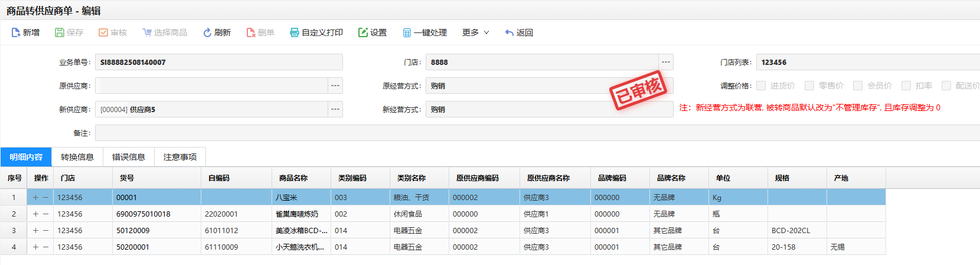The width and height of the screenshot is (980, 265).
Task: Select cell 6900975010018
Action: 156,214
